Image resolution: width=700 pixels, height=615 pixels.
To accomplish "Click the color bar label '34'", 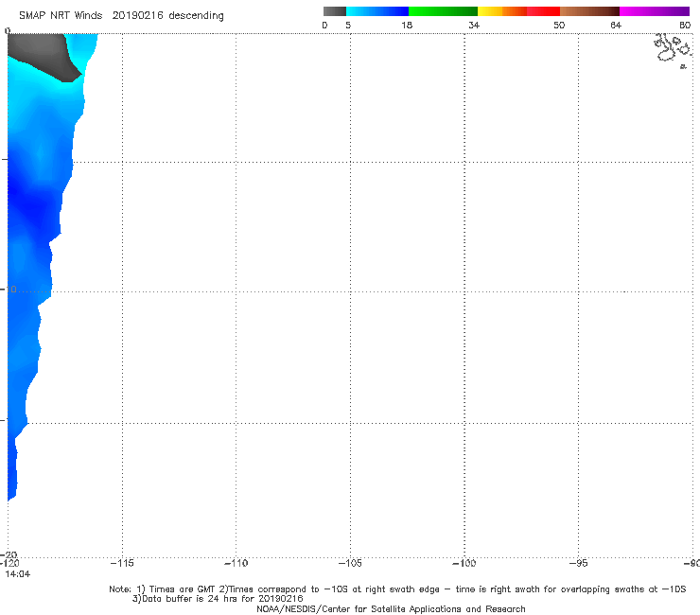I will 474,25.
